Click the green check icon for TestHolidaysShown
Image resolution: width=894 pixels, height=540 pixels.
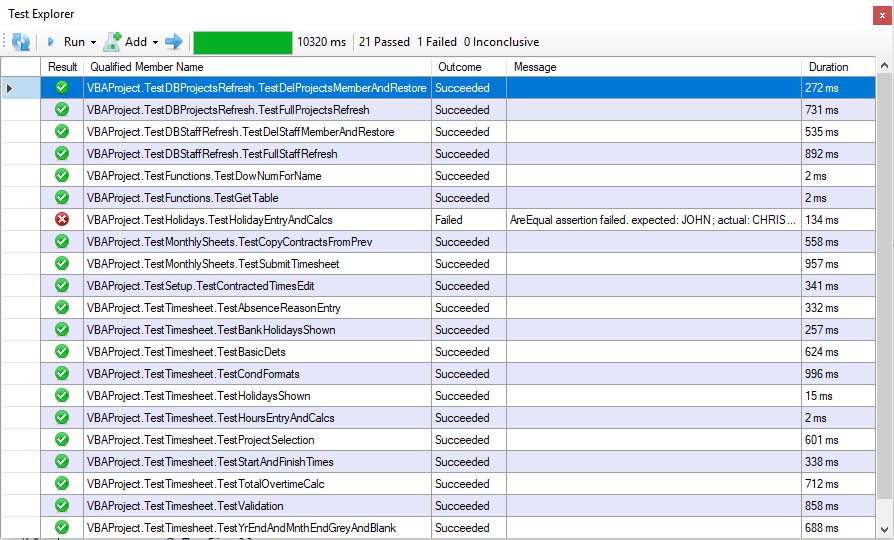click(x=62, y=395)
